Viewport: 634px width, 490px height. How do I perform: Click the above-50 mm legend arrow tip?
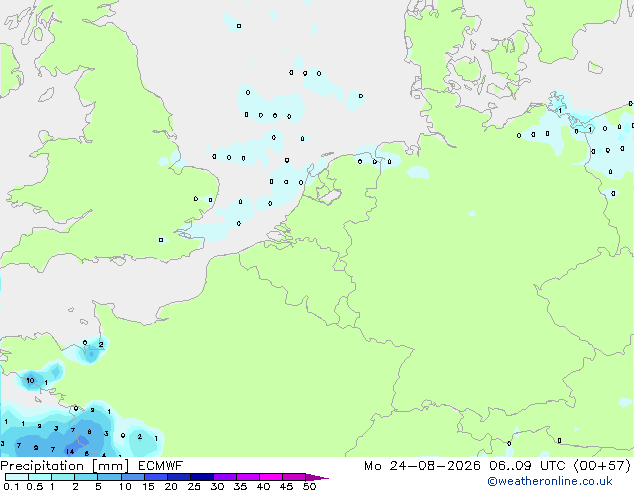317,477
